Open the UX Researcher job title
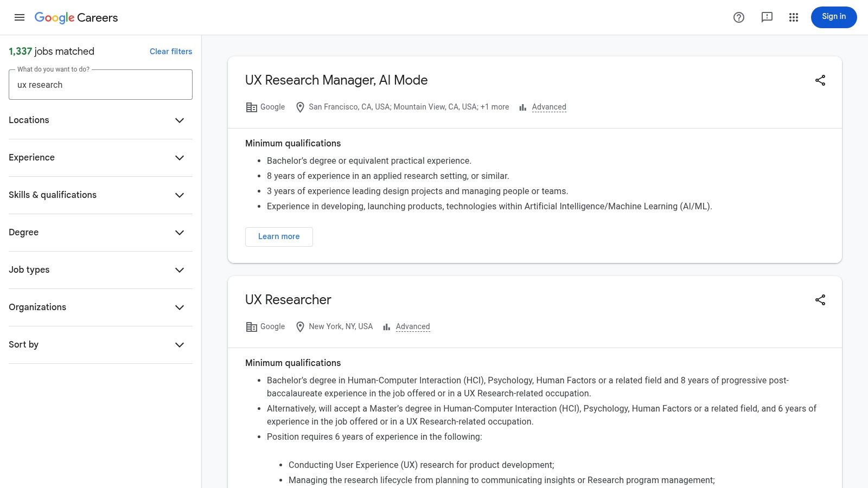Screen dimensions: 868x488 [288, 300]
